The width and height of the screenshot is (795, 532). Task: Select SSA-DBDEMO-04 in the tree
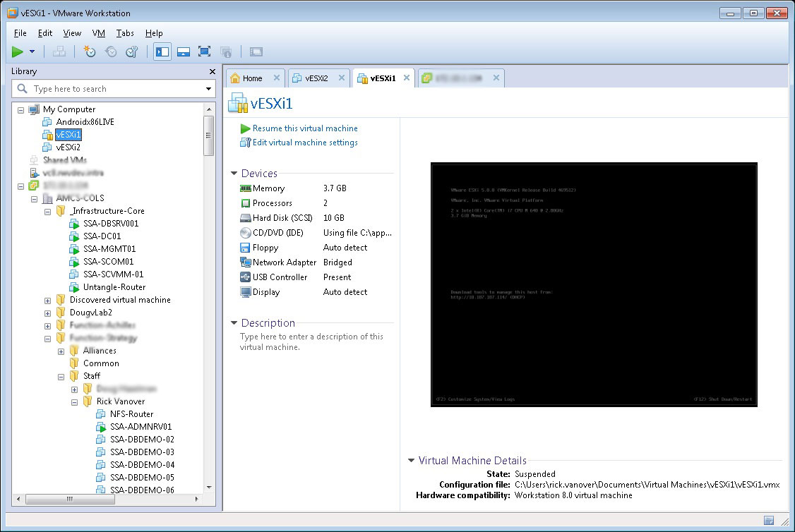coord(142,464)
